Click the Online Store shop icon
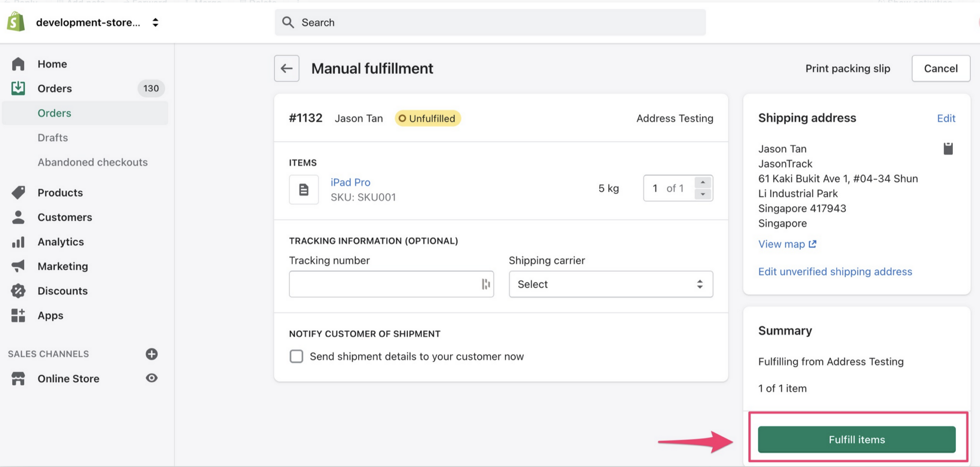 [18, 379]
